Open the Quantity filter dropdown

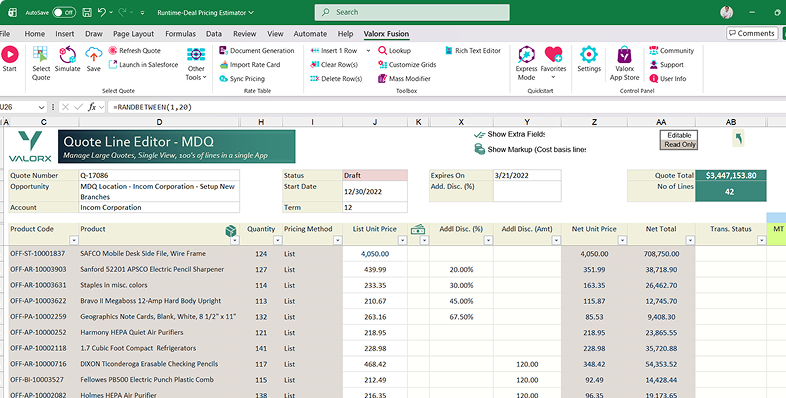(278, 241)
